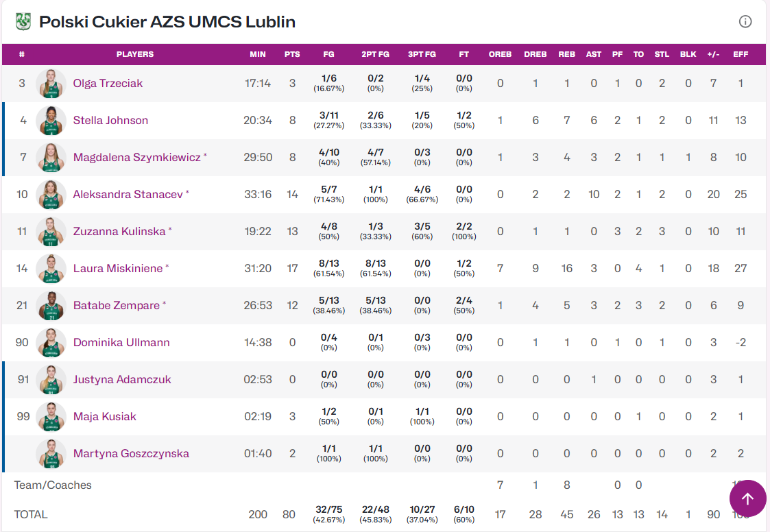Click the PLAYERS column header
770x532 pixels.
[135, 54]
